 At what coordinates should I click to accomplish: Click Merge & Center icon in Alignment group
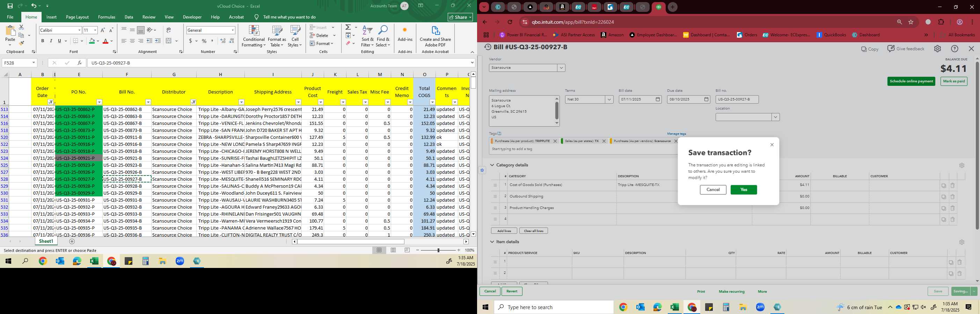(x=169, y=41)
